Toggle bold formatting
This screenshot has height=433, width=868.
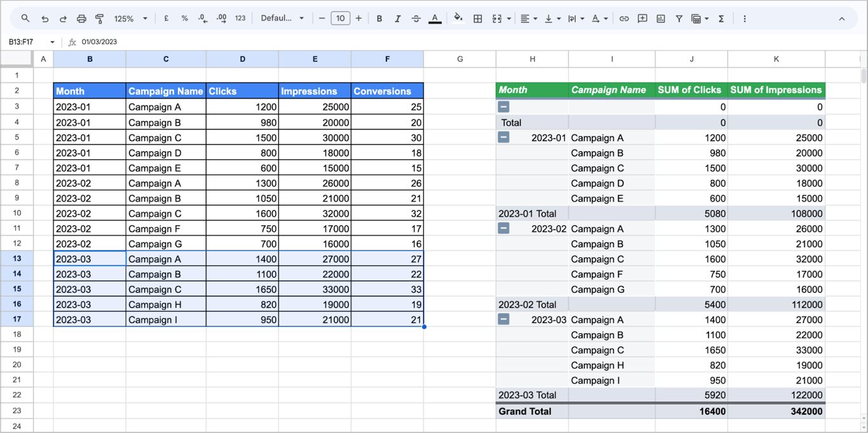(x=379, y=18)
